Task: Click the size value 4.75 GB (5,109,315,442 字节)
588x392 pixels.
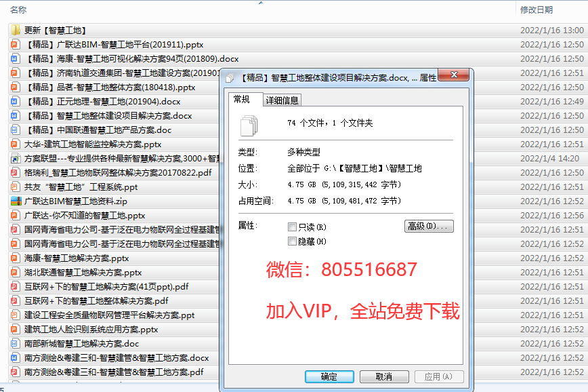Action: point(344,184)
